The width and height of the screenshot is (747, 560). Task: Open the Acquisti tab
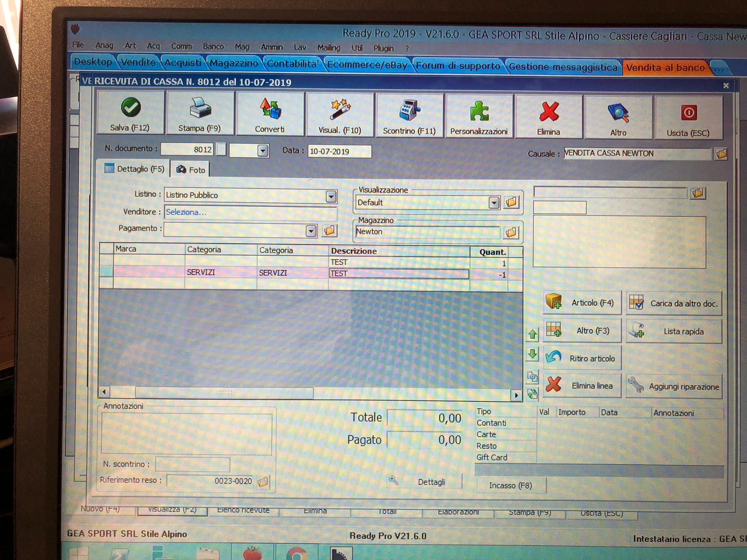click(183, 63)
